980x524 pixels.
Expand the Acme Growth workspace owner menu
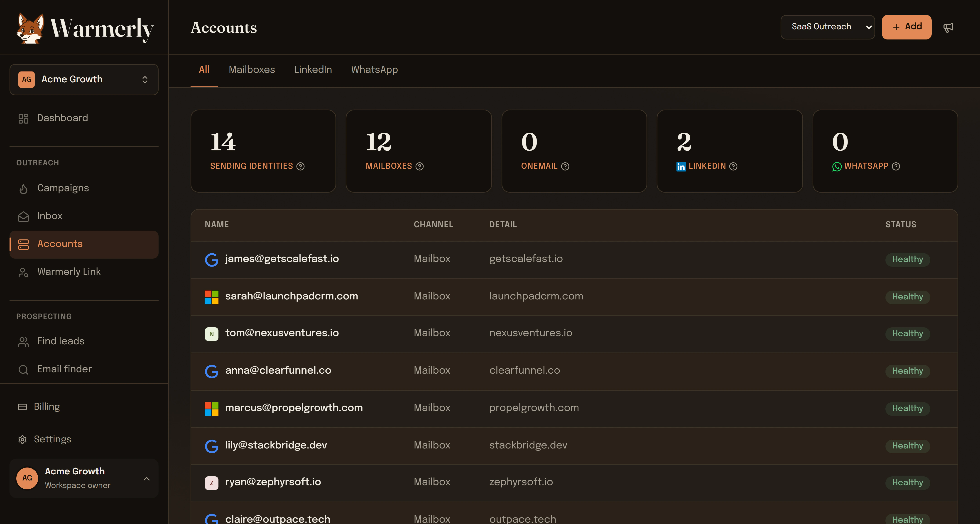tap(84, 478)
